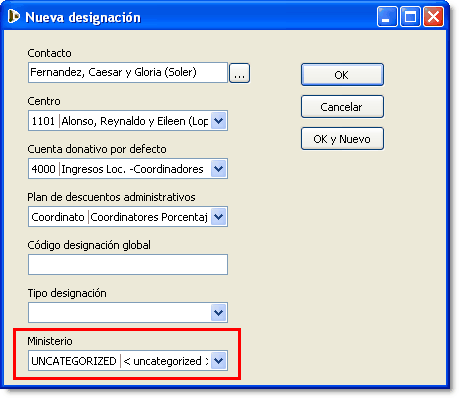This screenshot has height=398, width=459.
Task: Minimize the Nueva designación window
Action: (x=387, y=16)
